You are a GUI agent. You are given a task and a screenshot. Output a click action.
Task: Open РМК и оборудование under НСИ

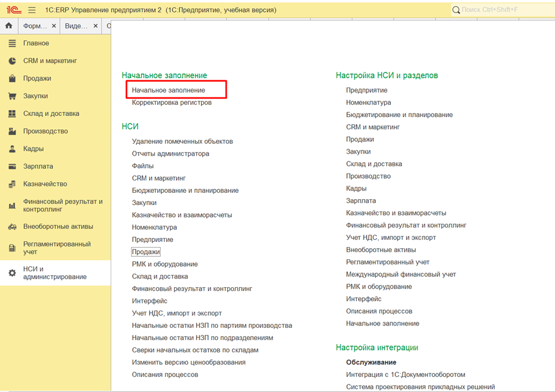point(165,264)
